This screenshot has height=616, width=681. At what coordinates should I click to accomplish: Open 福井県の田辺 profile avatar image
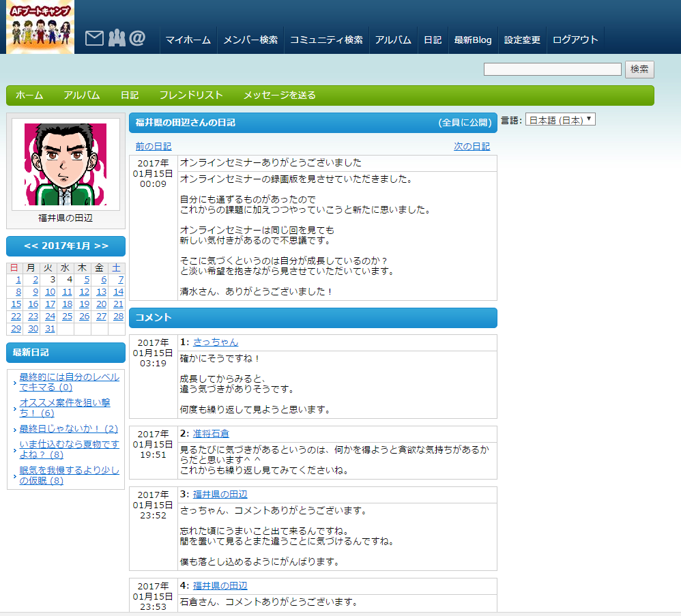click(x=66, y=164)
